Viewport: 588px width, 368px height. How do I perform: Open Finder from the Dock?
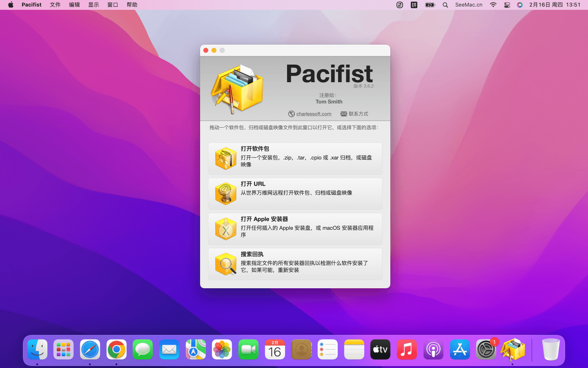pyautogui.click(x=37, y=350)
